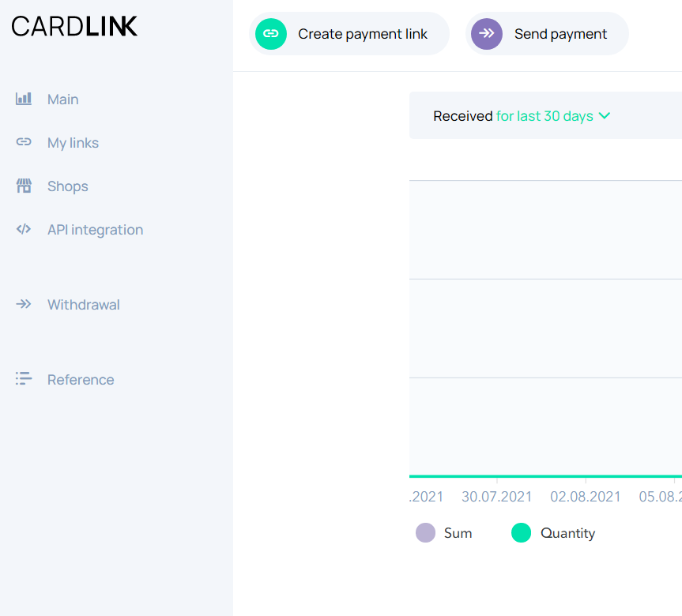The height and width of the screenshot is (616, 682).
Task: Click the double arrow icon beside Withdrawal
Action: coord(24,305)
